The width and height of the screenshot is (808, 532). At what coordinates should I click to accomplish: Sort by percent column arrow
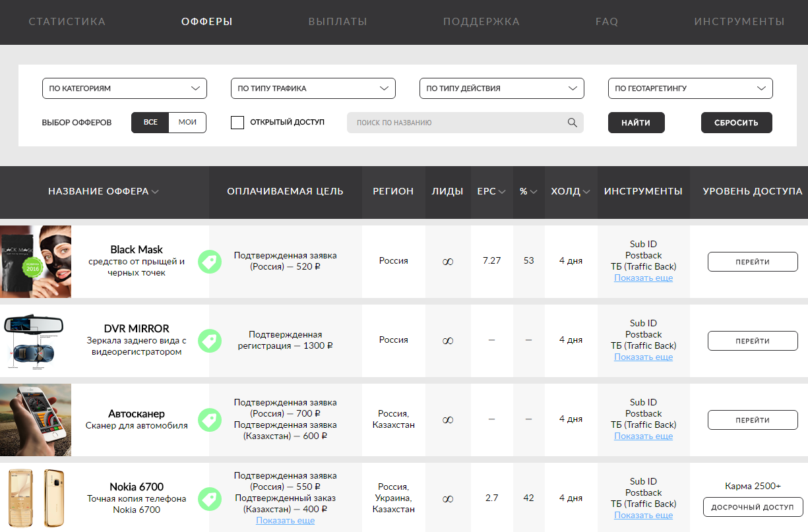coord(534,192)
